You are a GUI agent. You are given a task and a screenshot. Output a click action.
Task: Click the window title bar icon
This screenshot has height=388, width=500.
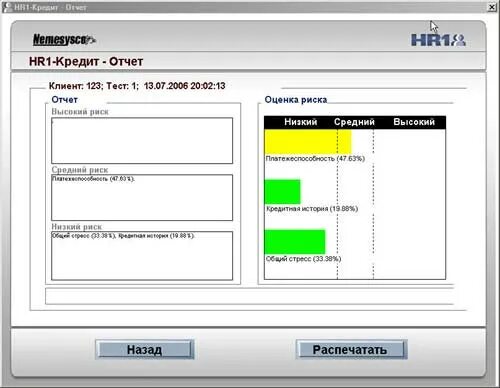[7, 7]
